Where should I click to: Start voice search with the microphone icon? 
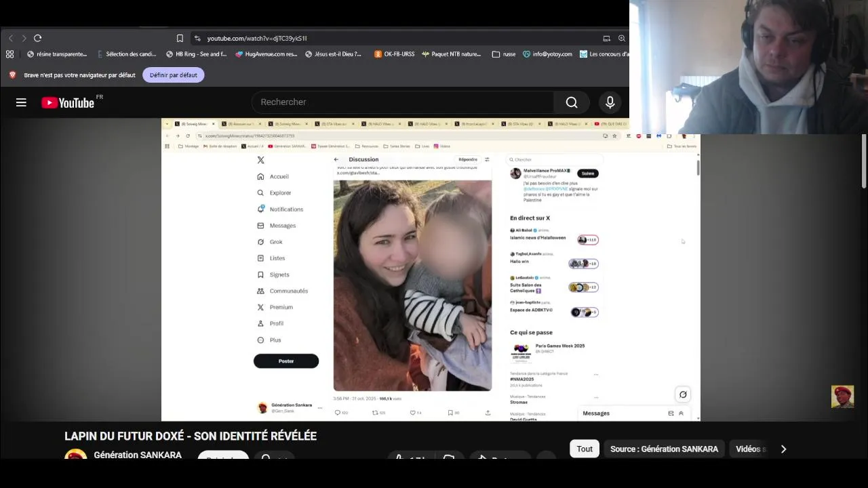(610, 102)
